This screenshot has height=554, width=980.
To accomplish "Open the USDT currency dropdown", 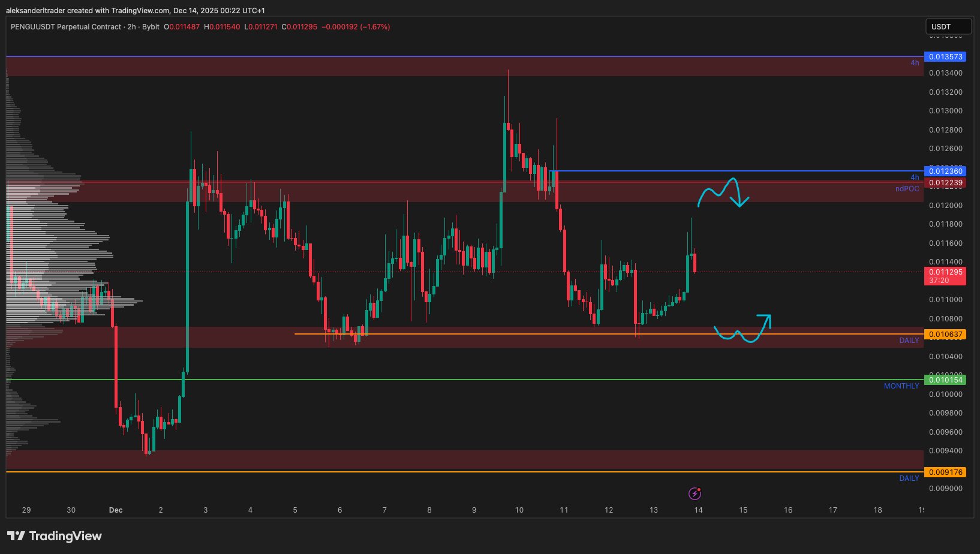I will tap(948, 26).
